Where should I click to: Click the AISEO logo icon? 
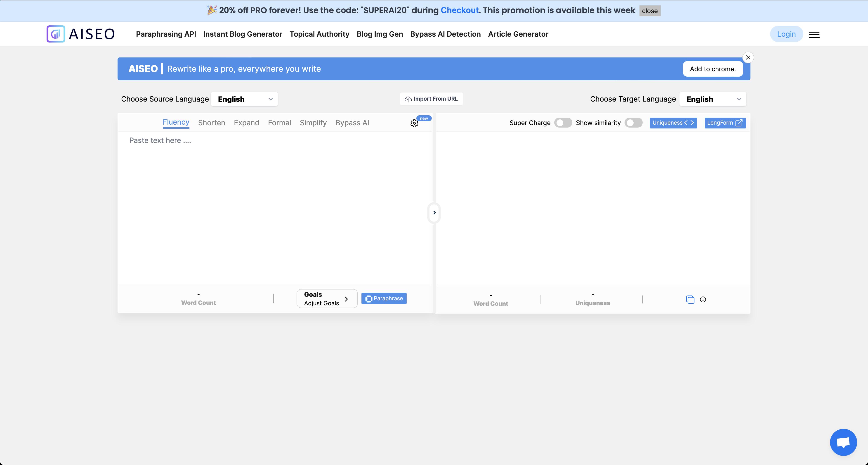tap(56, 34)
